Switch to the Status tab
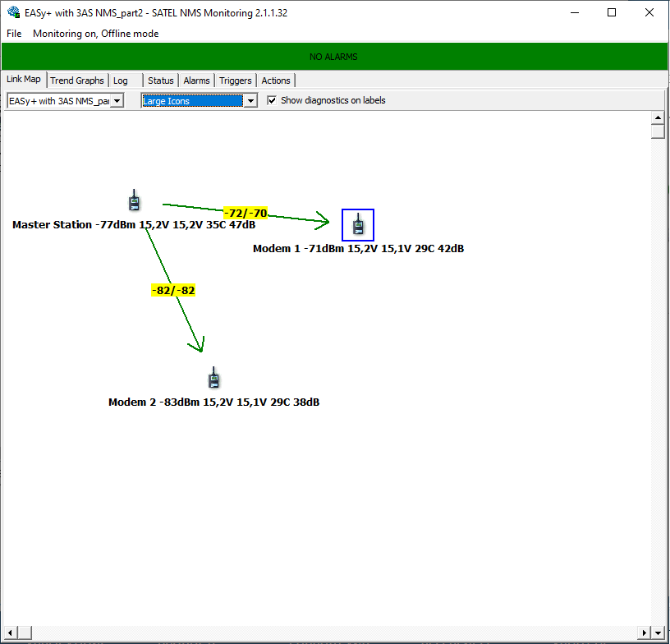 coord(161,80)
